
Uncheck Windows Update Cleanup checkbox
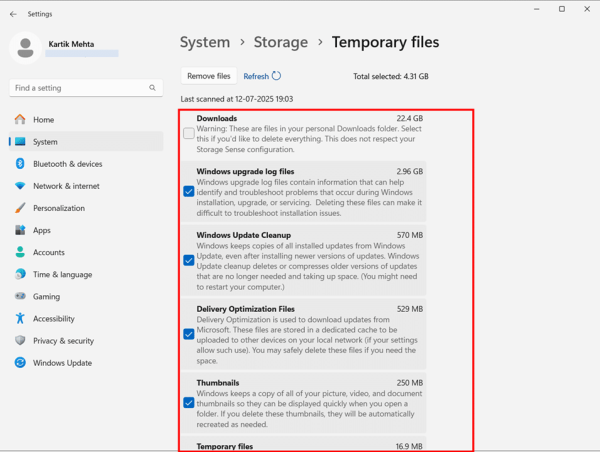189,261
